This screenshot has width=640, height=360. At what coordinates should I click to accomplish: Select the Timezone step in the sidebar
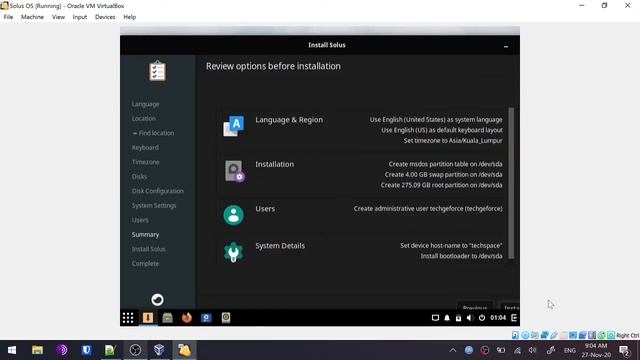145,162
